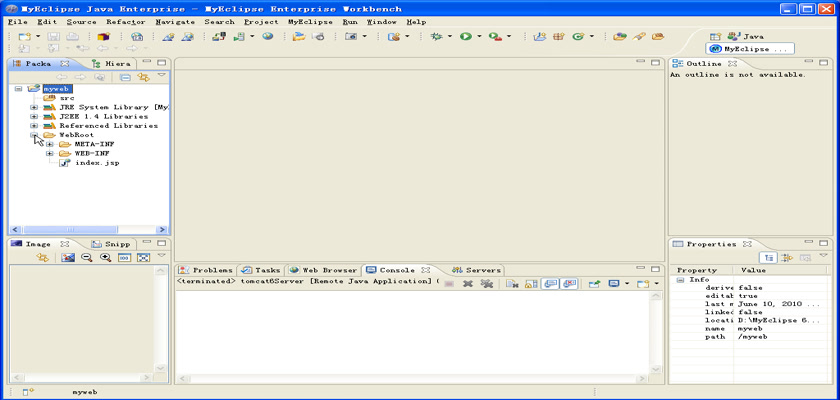Switch to the Java perspective
Screen dimensions: 840x400
pyautogui.click(x=745, y=36)
